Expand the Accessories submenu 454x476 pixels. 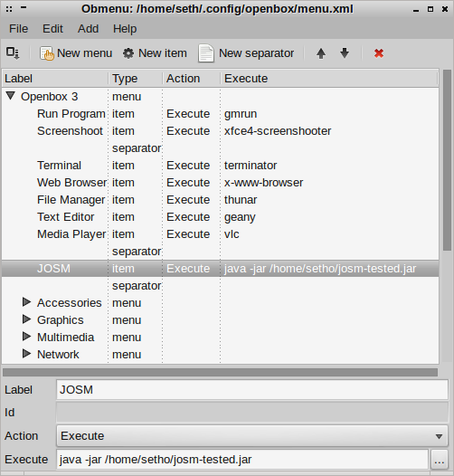coord(27,301)
